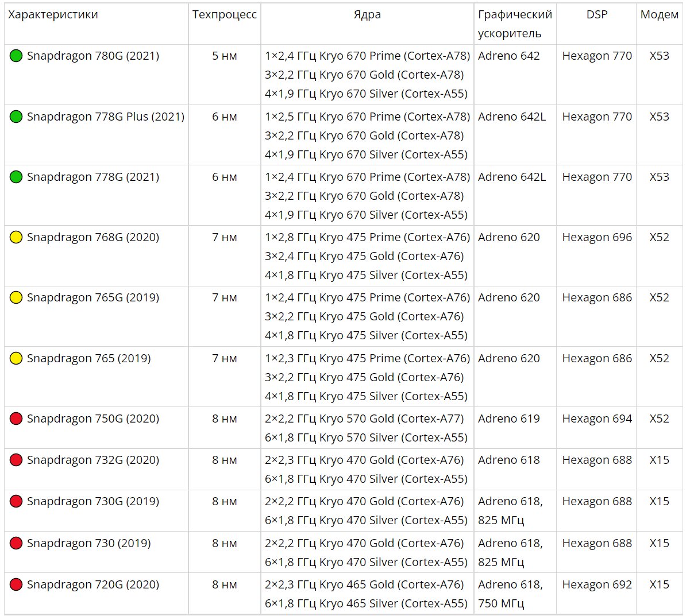The image size is (690, 616).
Task: Select Adreno 642 cell text
Action: (509, 56)
